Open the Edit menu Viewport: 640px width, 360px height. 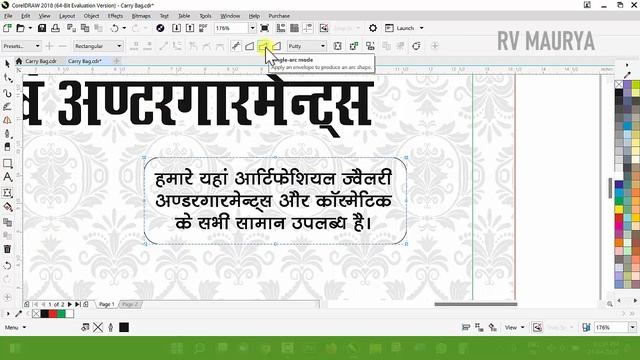click(x=26, y=16)
